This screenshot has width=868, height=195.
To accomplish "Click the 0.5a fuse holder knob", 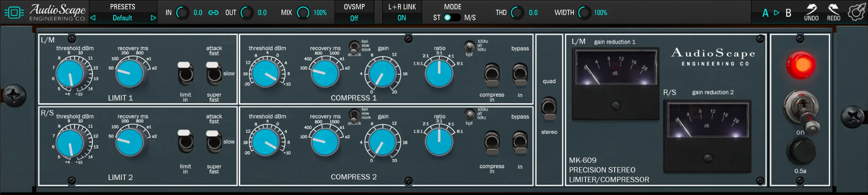I will [800, 152].
